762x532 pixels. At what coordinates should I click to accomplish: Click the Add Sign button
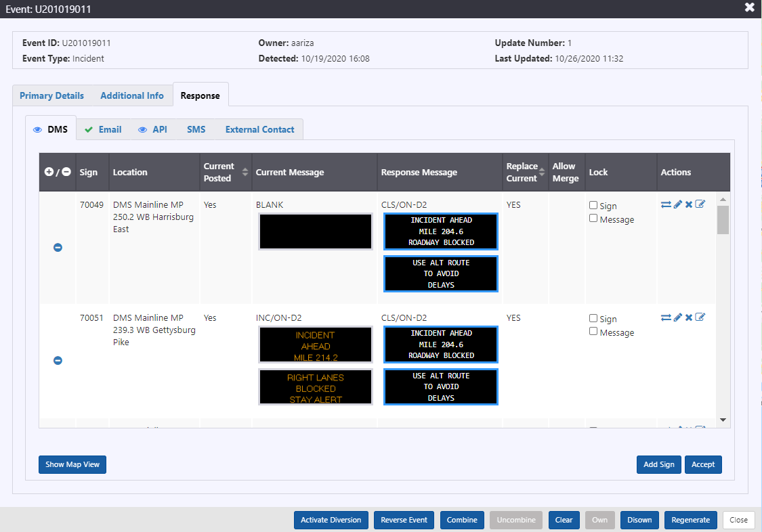[659, 464]
